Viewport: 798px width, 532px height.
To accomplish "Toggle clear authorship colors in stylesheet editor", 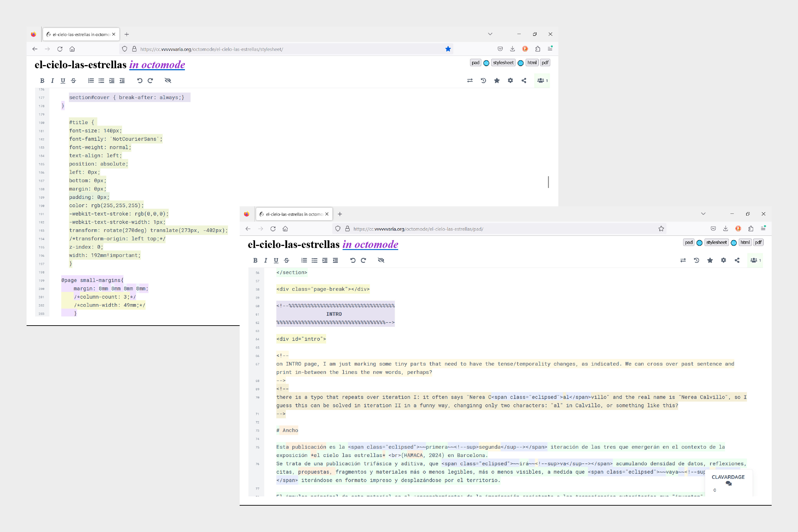I will (x=168, y=80).
